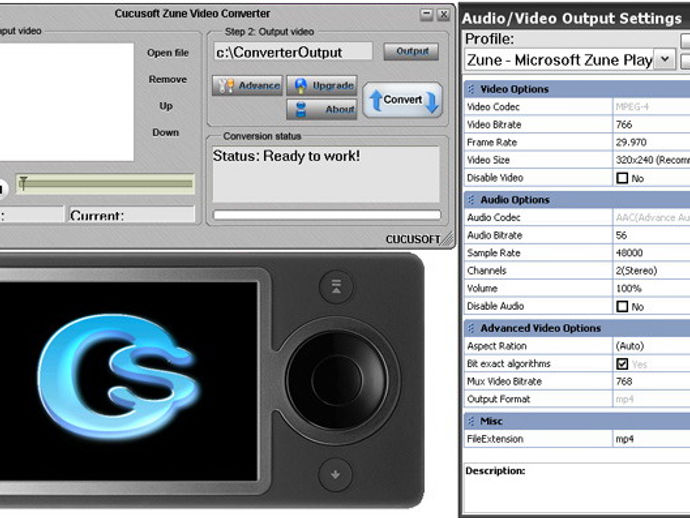
Task: Click the Upgrade button
Action: tap(322, 85)
